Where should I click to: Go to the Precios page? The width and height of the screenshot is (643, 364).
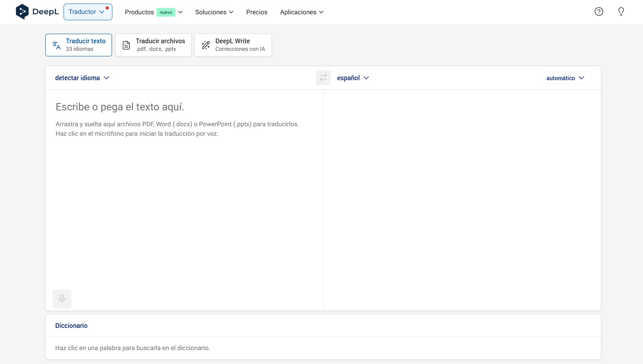[257, 12]
